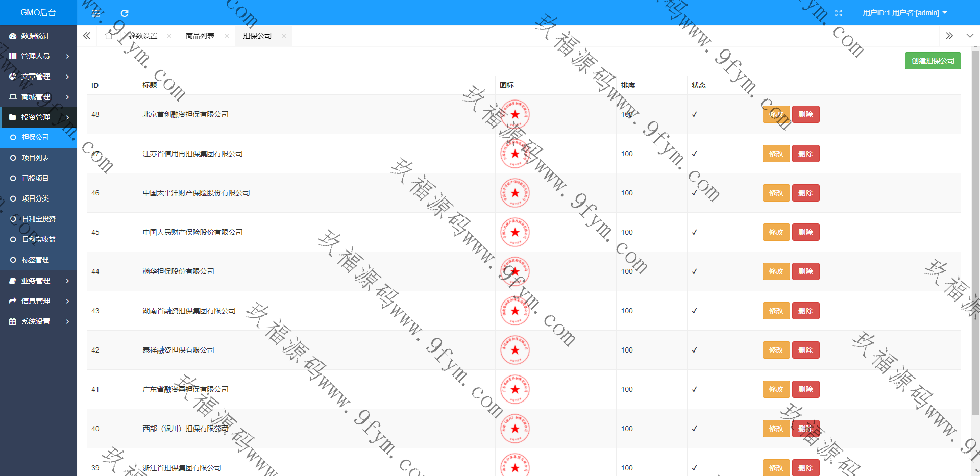Expand the tab options dropdown arrow
The height and width of the screenshot is (476, 980).
coord(970,36)
